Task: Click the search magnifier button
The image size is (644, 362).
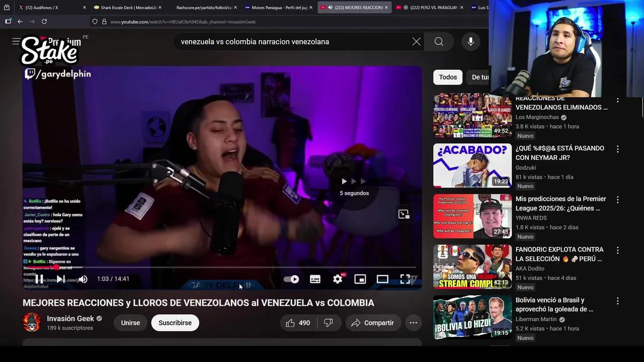Action: pos(439,42)
